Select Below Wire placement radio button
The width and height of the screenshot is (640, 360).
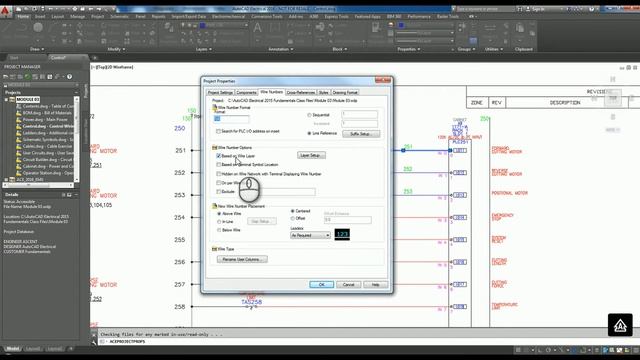point(219,230)
